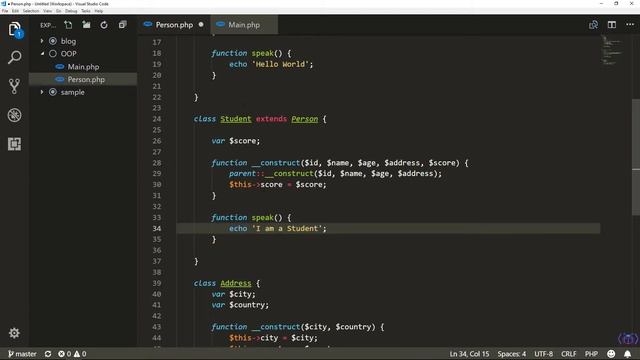Screen dimensions: 640x360
Task: Open the File menu
Action: pos(5,11)
